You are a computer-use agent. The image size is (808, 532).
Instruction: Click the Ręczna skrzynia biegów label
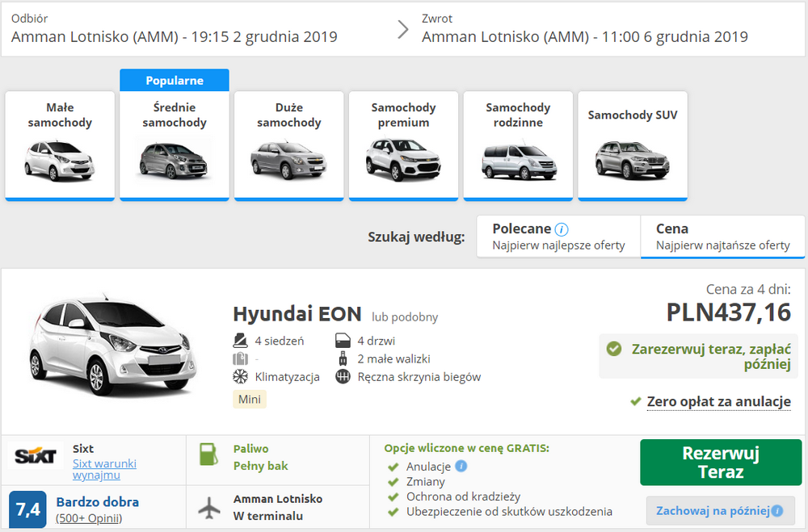[x=419, y=377]
